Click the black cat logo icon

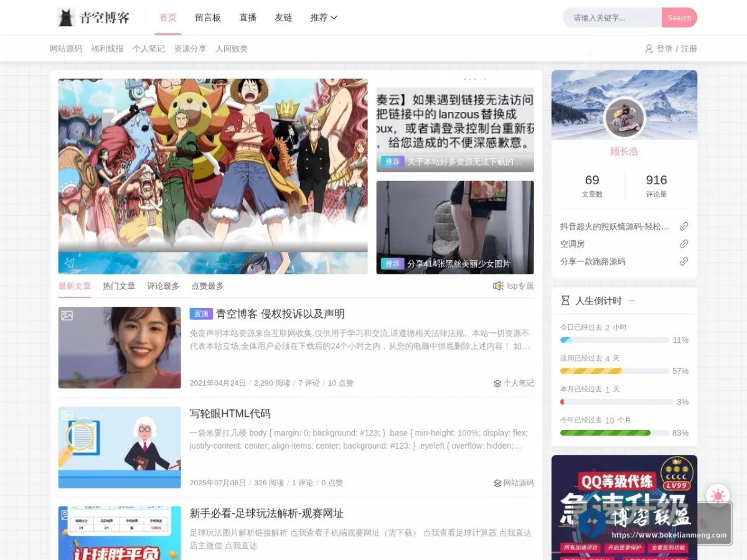(x=65, y=17)
